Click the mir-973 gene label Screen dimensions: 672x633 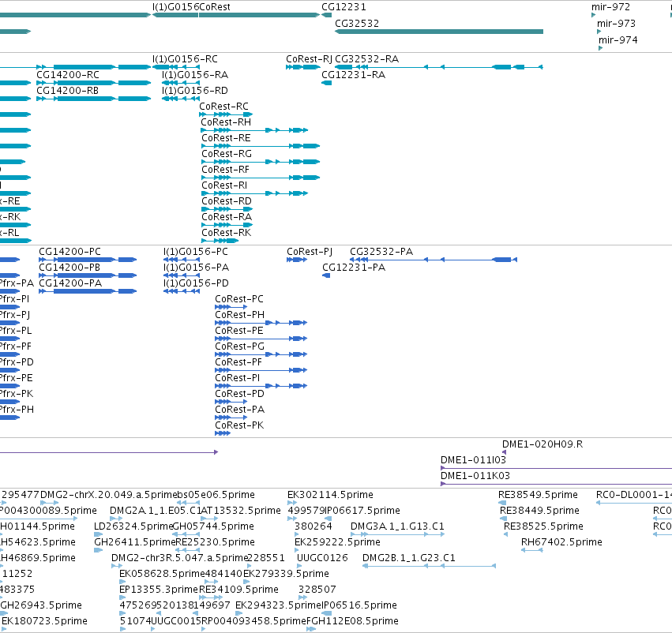[x=616, y=23]
